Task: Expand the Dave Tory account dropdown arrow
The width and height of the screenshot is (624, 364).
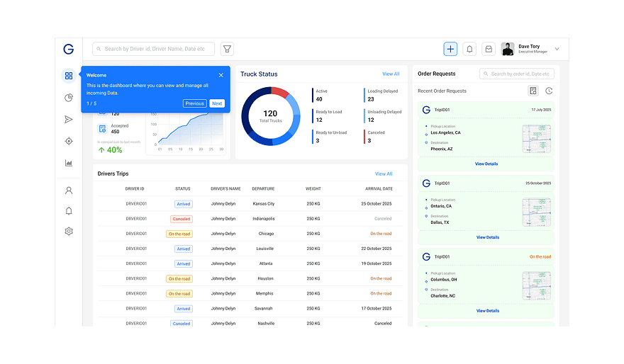Action: (557, 49)
